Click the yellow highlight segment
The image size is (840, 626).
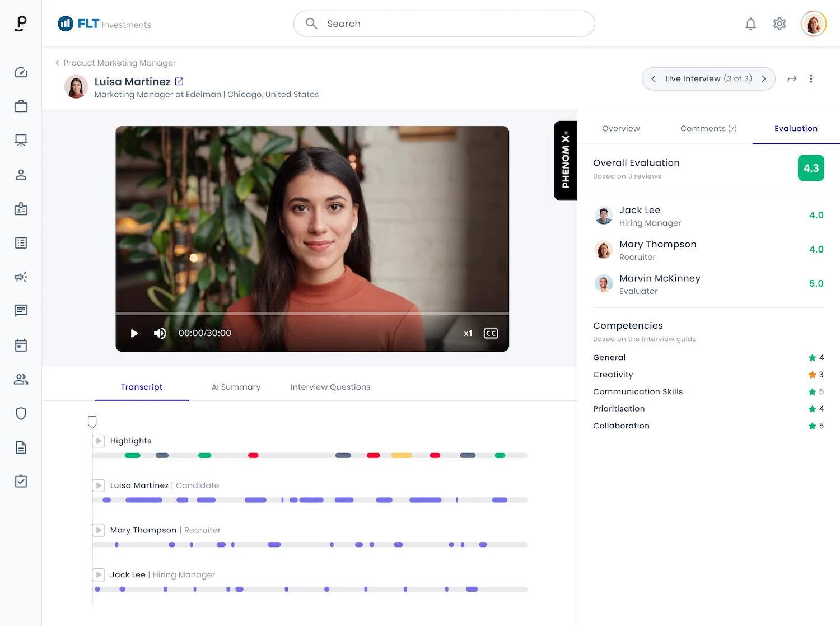pos(402,455)
